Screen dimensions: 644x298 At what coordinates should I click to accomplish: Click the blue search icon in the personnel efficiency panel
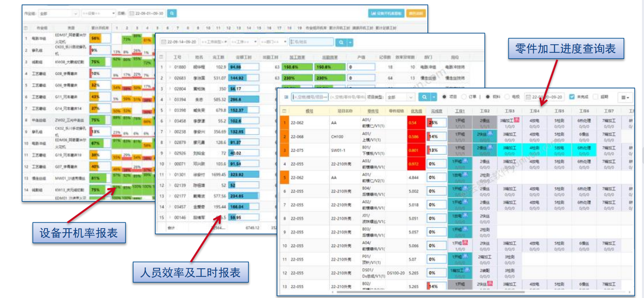pos(341,42)
